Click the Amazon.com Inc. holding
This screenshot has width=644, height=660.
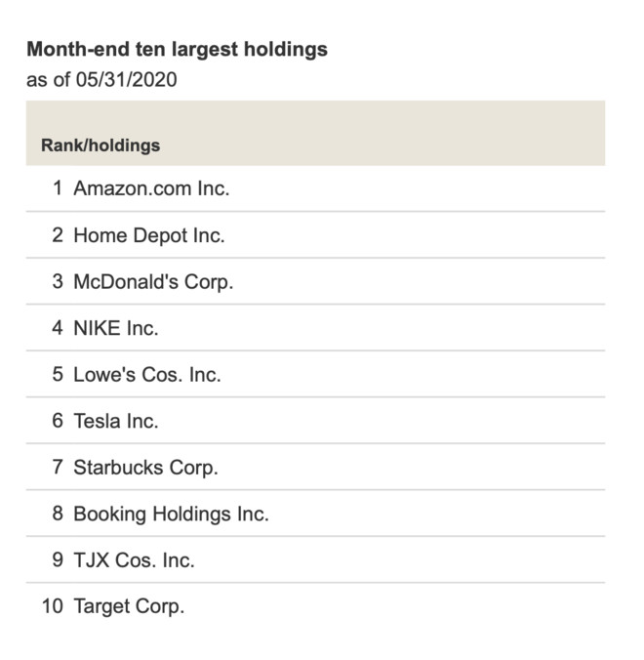click(151, 188)
